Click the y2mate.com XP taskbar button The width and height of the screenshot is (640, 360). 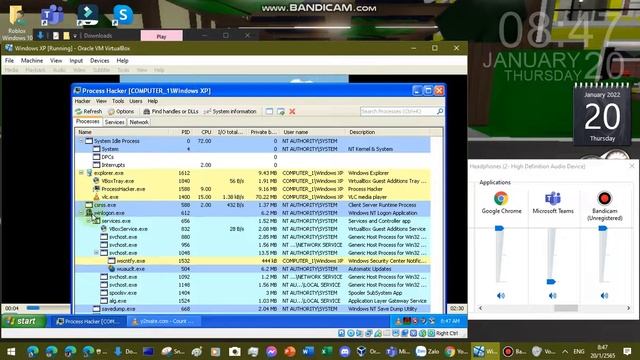[163, 322]
